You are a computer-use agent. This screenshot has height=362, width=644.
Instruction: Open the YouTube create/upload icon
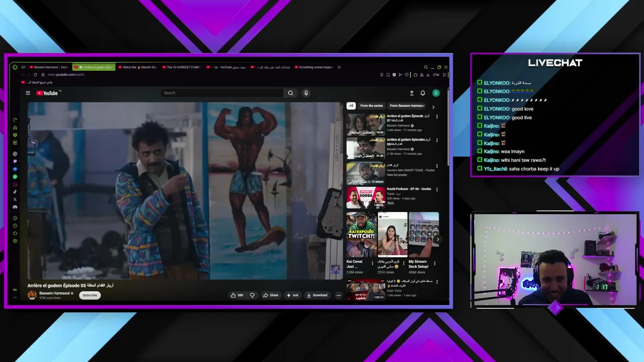pyautogui.click(x=412, y=93)
